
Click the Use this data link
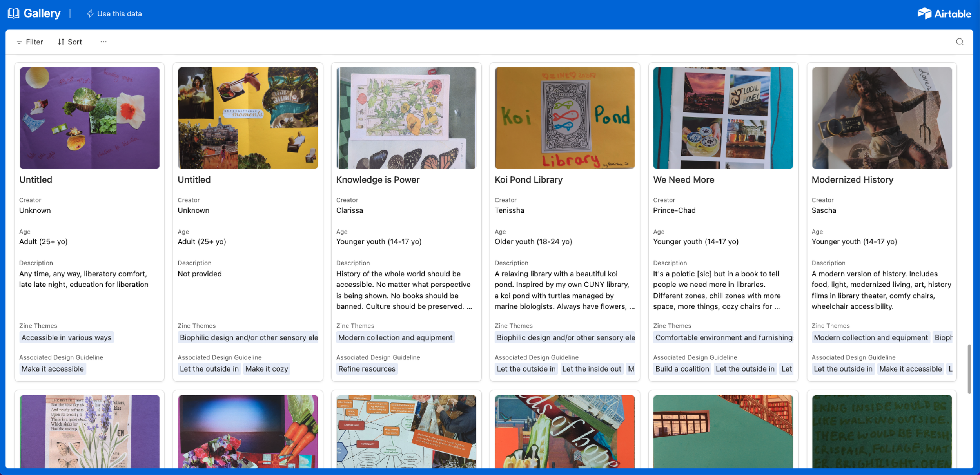119,14
